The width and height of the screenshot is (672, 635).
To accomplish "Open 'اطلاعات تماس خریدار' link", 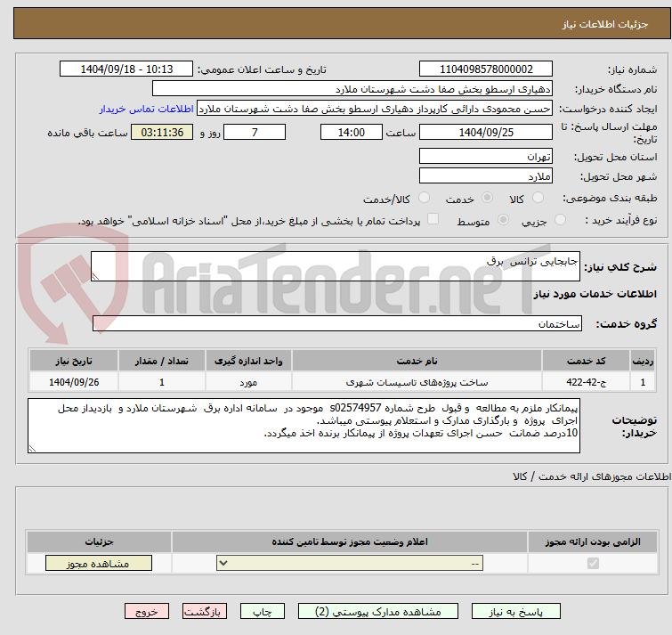I will pyautogui.click(x=147, y=109).
